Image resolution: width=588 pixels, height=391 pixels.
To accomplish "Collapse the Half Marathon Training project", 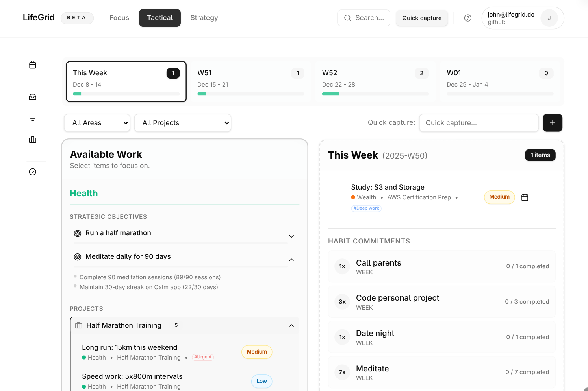I will click(291, 325).
